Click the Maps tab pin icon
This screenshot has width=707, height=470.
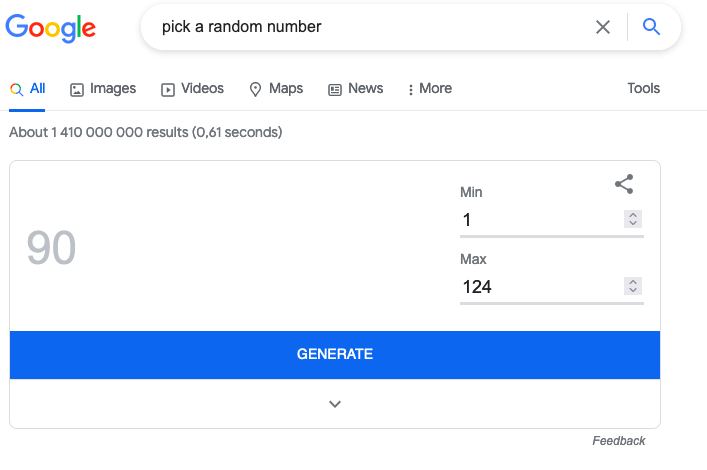[x=255, y=89]
